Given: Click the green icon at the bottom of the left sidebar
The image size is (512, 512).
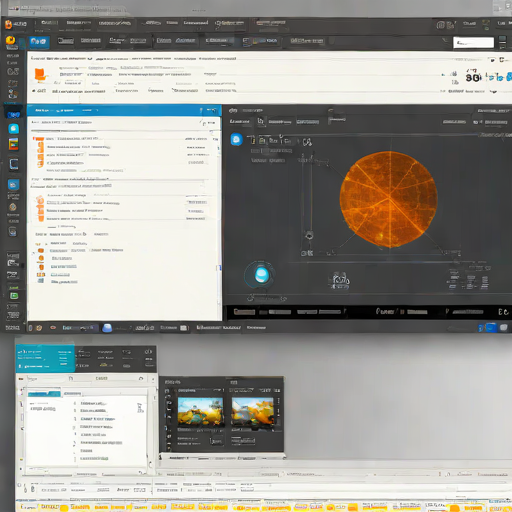Looking at the screenshot, I should 14,296.
